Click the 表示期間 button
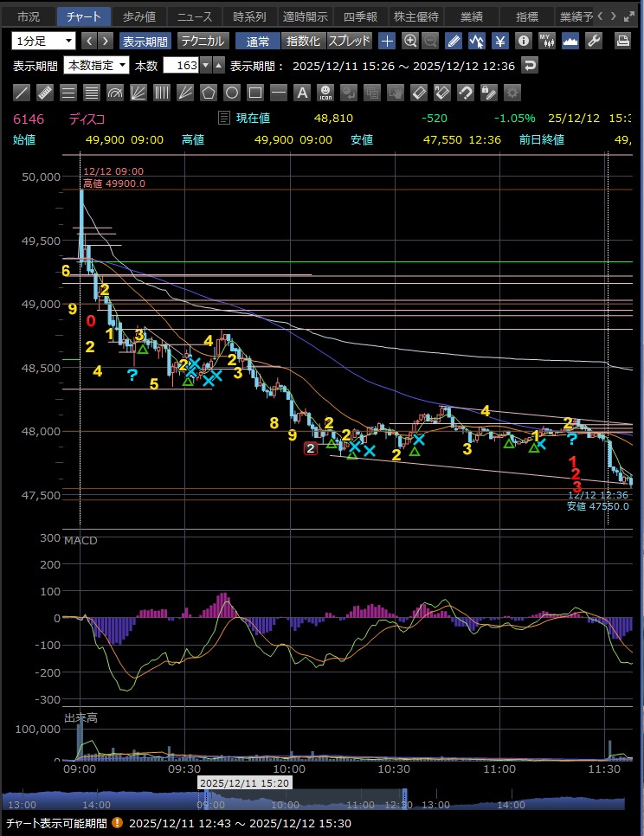The height and width of the screenshot is (836, 644). coord(145,41)
